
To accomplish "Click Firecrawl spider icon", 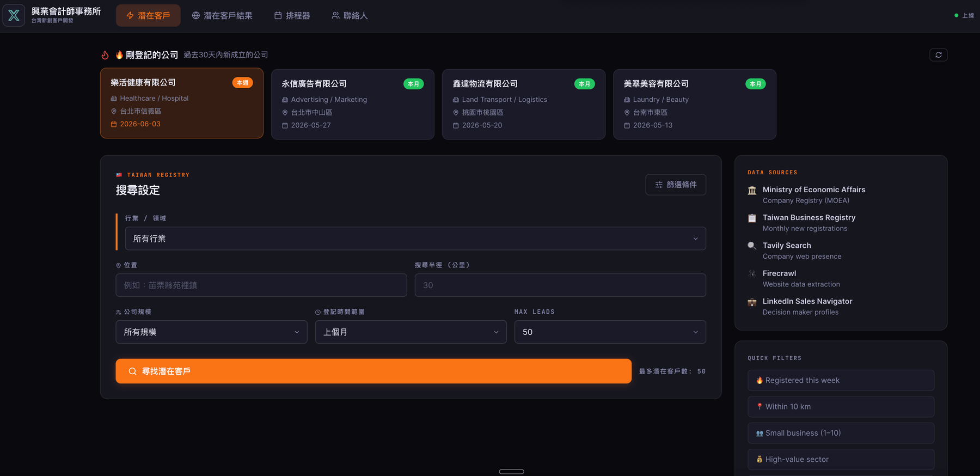I will (x=752, y=273).
